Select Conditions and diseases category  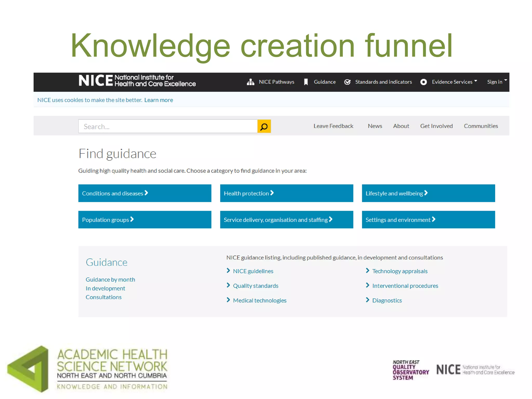point(145,193)
